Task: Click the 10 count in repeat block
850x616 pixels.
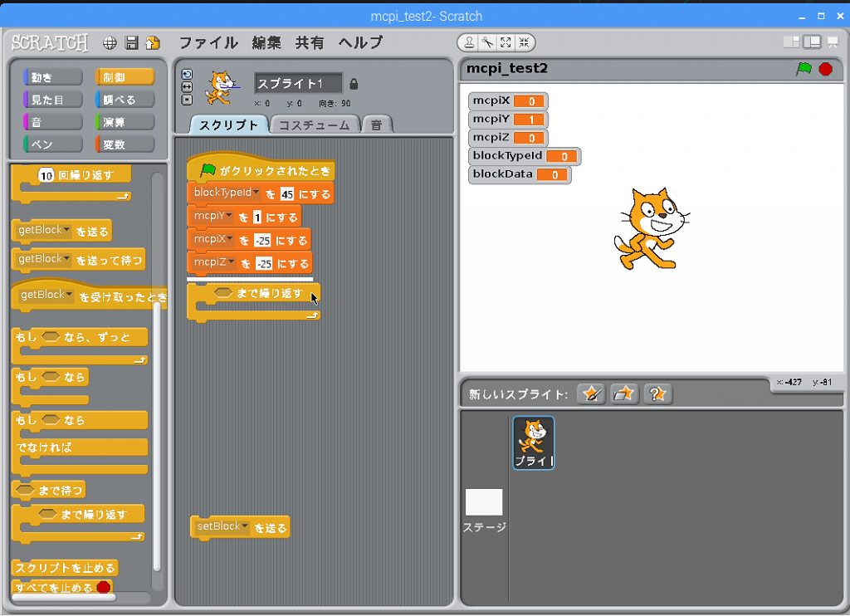Action: [46, 175]
